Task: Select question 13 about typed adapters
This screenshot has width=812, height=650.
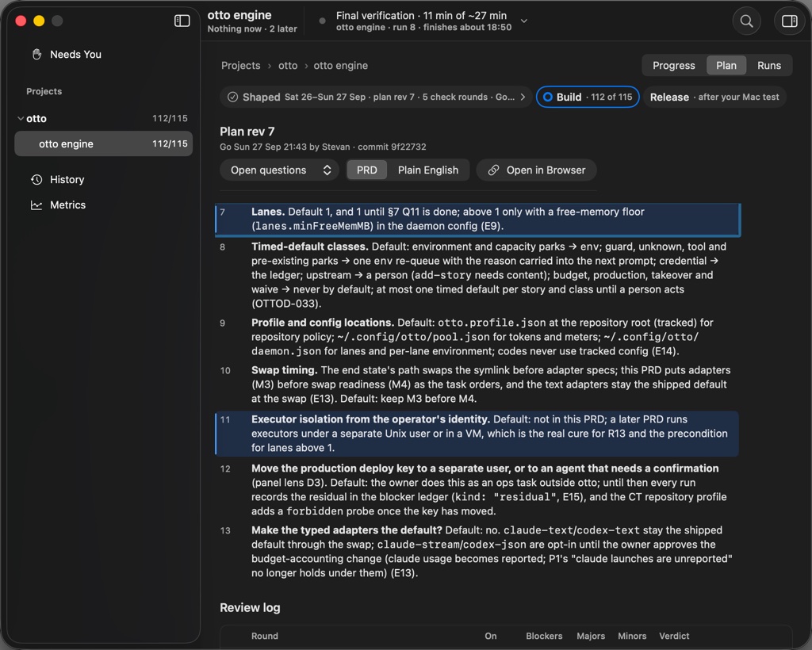Action: [x=477, y=552]
